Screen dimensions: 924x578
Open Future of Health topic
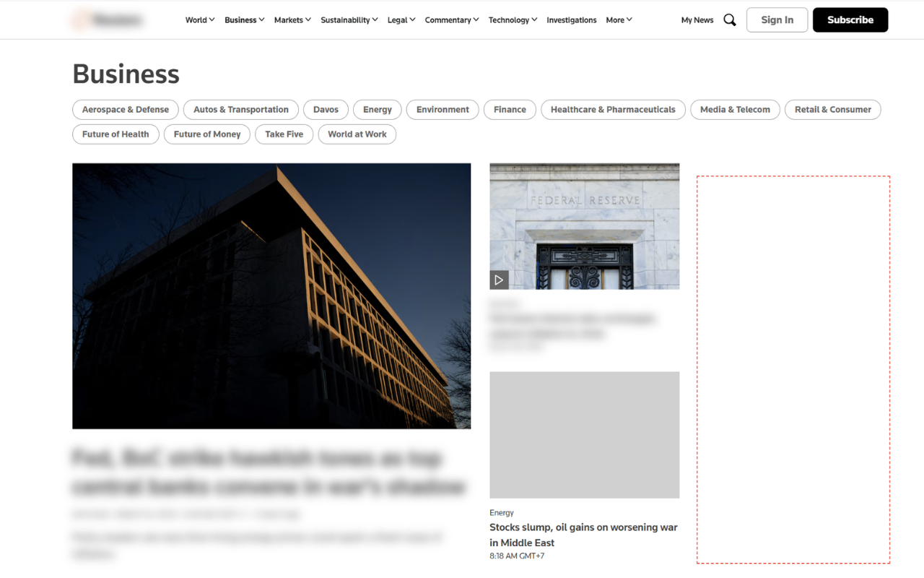[115, 134]
